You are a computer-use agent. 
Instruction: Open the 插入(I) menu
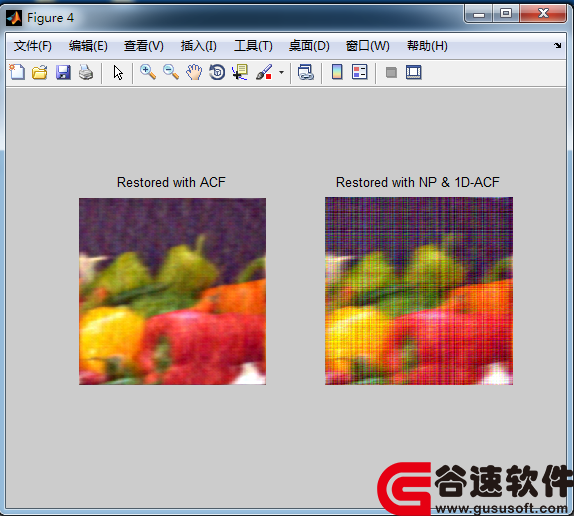click(198, 46)
